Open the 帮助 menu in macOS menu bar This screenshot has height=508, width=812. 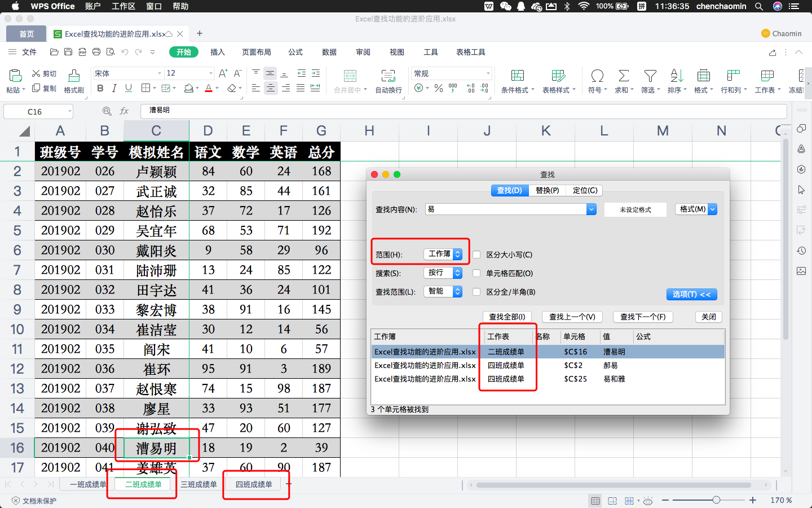[x=180, y=6]
